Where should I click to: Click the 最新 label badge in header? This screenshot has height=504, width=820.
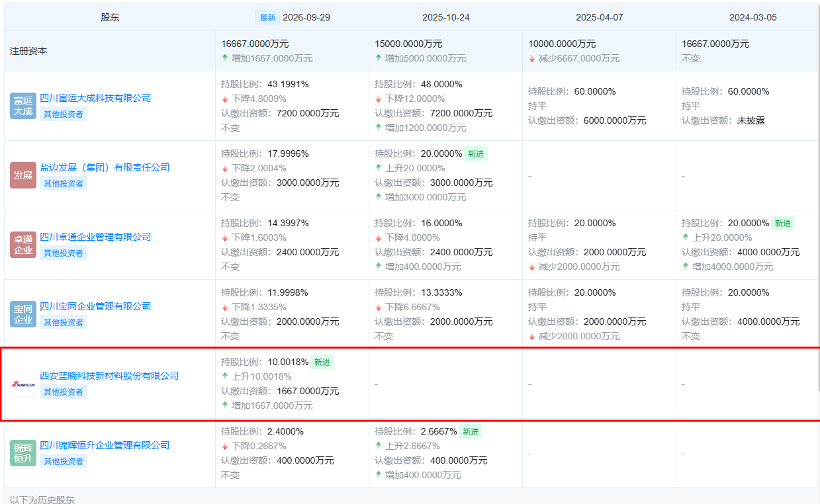(267, 17)
